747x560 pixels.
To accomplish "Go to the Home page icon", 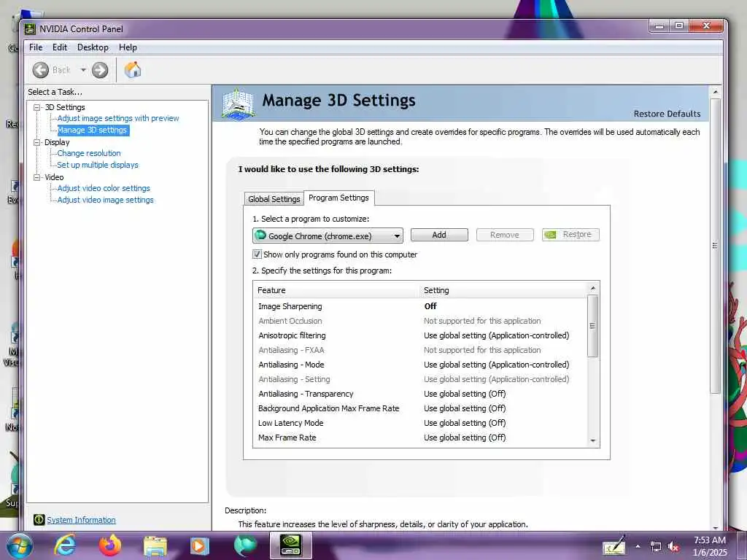I will [x=133, y=70].
